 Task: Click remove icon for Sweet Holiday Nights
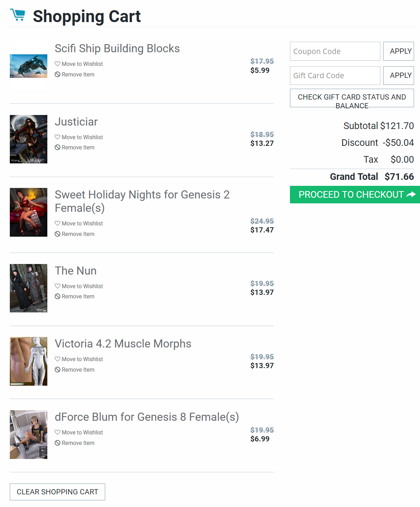(57, 234)
